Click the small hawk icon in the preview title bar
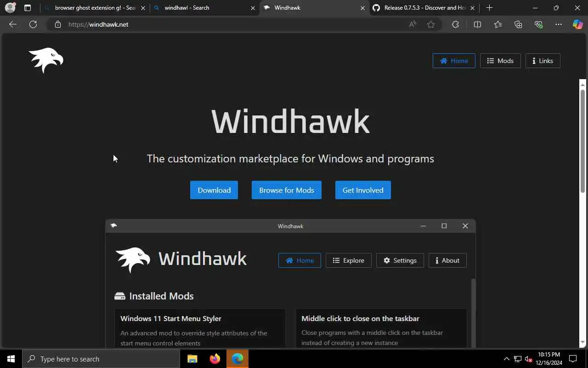Image resolution: width=588 pixels, height=368 pixels. tap(113, 226)
